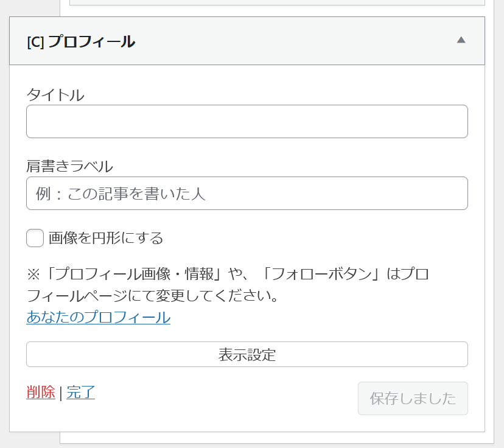Click the 画像を円形にする label text
The width and height of the screenshot is (504, 448).
click(106, 238)
